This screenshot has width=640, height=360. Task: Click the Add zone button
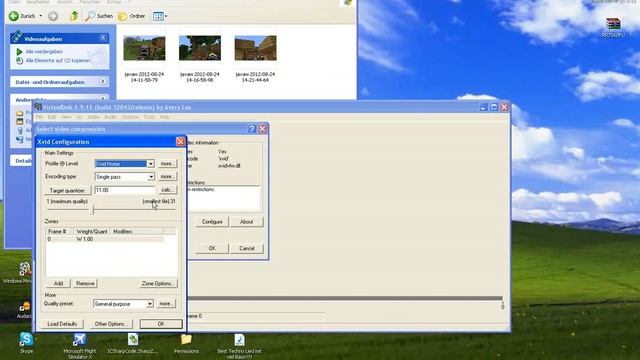pos(58,283)
